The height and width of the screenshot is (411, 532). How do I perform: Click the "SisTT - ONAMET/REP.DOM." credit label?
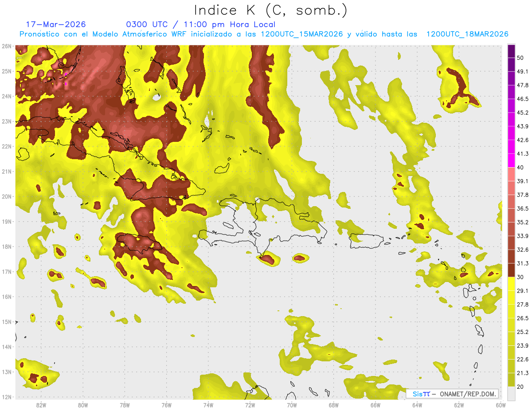pyautogui.click(x=452, y=394)
